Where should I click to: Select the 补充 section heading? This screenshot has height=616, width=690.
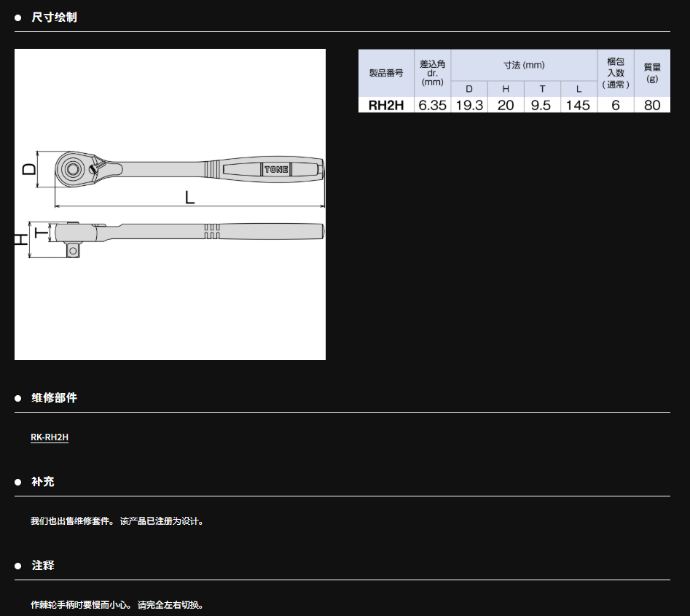(43, 482)
